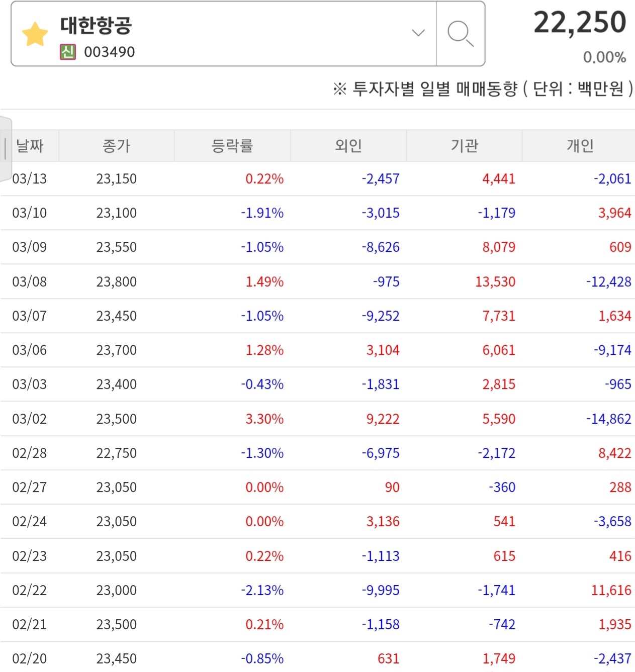This screenshot has height=672, width=635.
Task: Click -9,252 foreign value for 03/07
Action: coord(381,316)
